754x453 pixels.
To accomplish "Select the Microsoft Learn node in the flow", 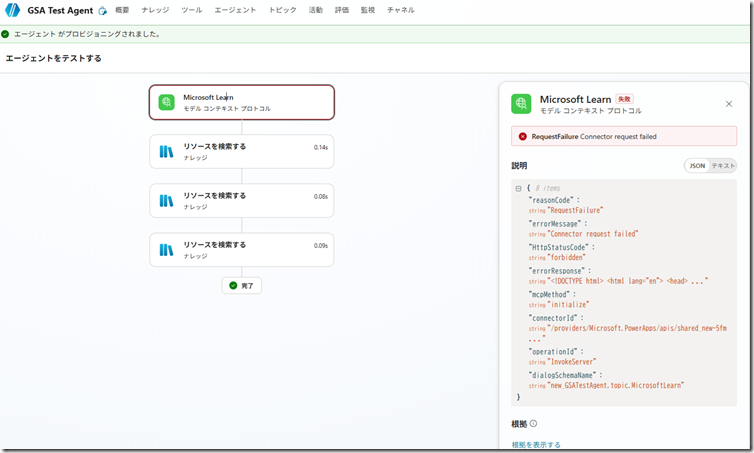I will (241, 102).
